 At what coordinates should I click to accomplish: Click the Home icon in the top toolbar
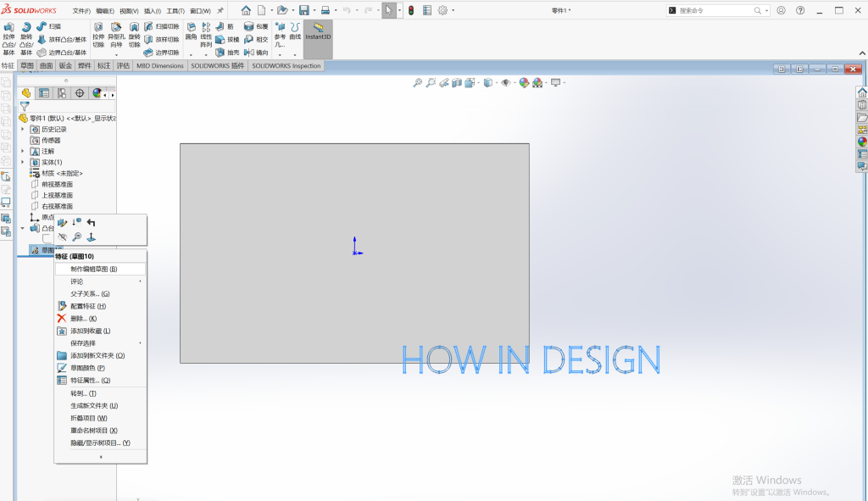pos(246,10)
